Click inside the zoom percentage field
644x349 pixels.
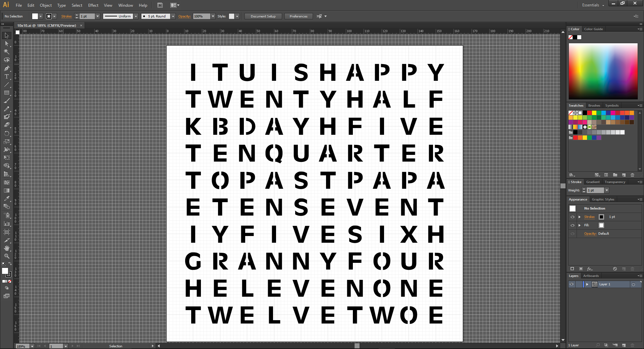pyautogui.click(x=23, y=346)
